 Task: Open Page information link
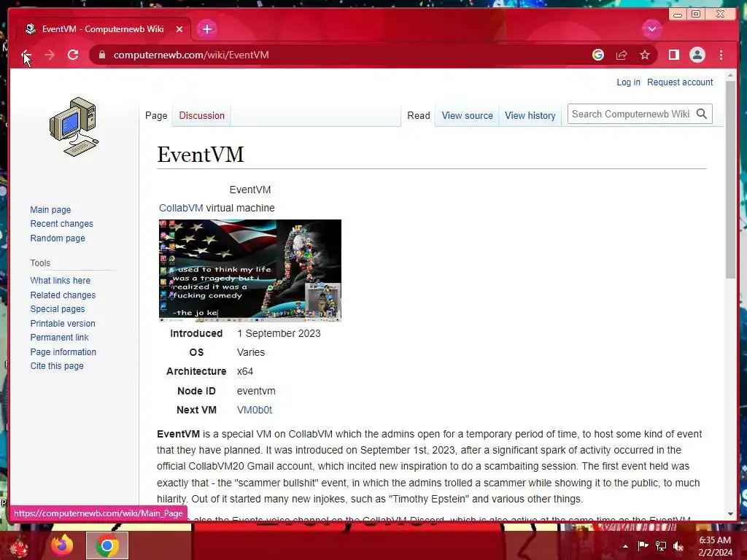click(x=63, y=351)
